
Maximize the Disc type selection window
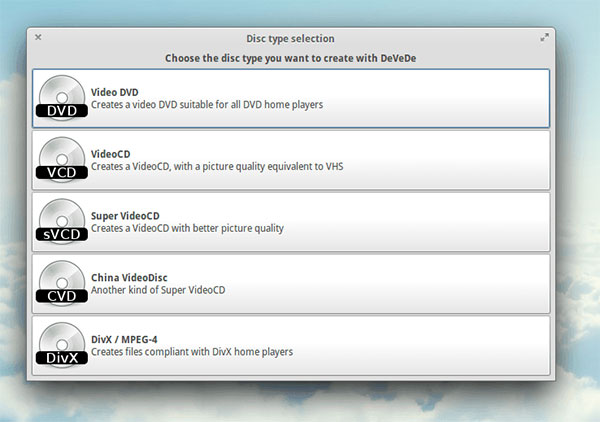click(544, 37)
